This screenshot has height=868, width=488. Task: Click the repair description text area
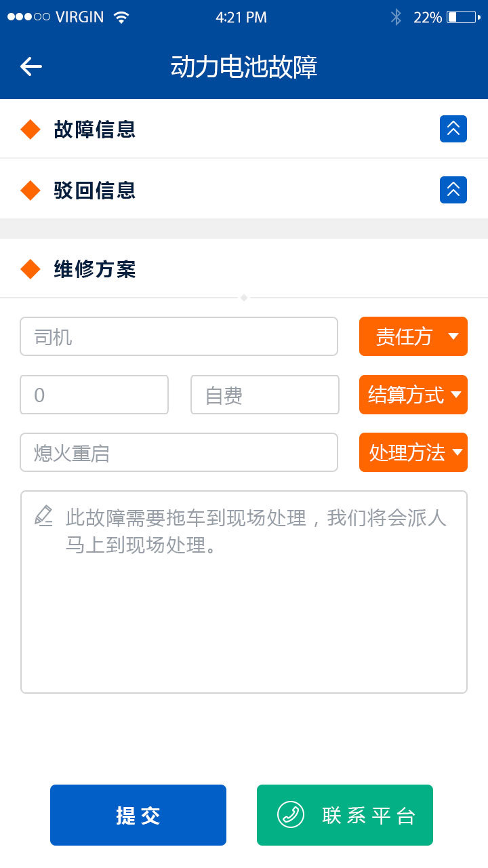[244, 610]
